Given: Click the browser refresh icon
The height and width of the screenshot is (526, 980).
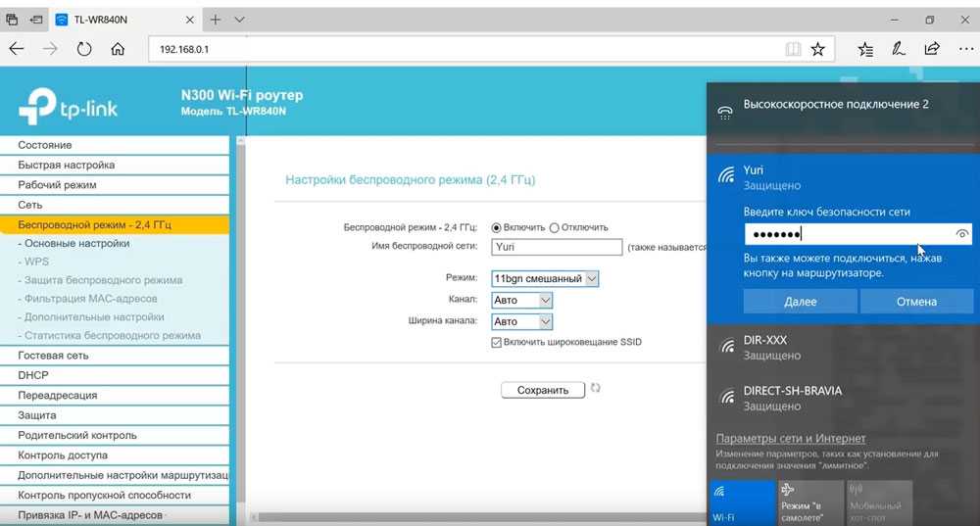Looking at the screenshot, I should coord(84,49).
